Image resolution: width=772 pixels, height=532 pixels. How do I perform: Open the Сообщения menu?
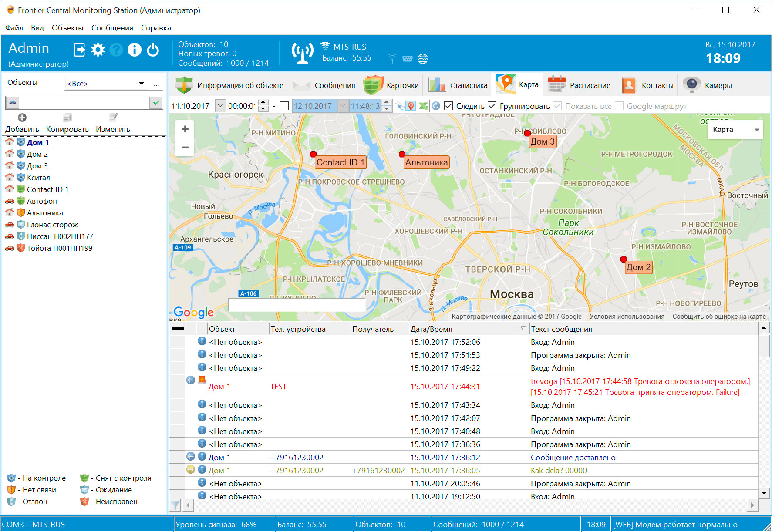click(112, 27)
